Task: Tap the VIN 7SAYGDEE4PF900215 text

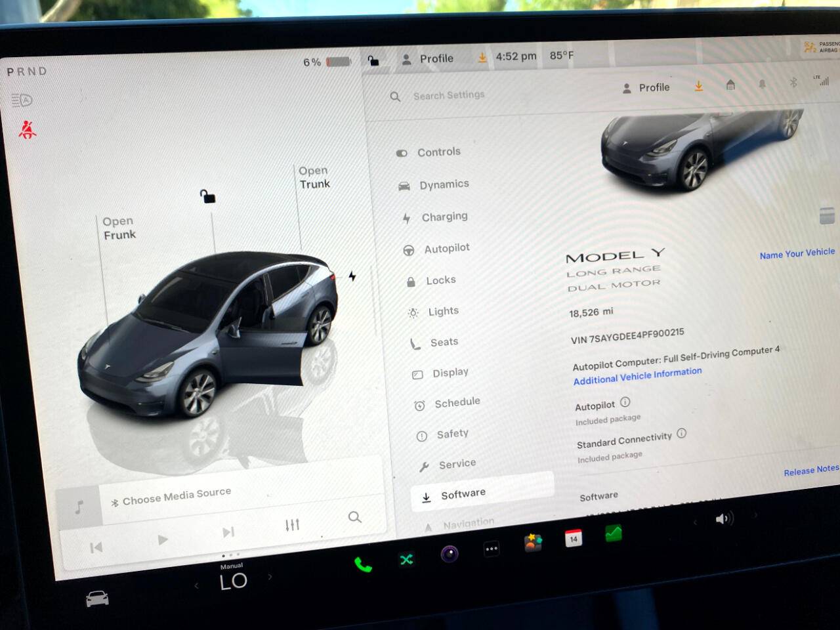Action: pos(627,335)
